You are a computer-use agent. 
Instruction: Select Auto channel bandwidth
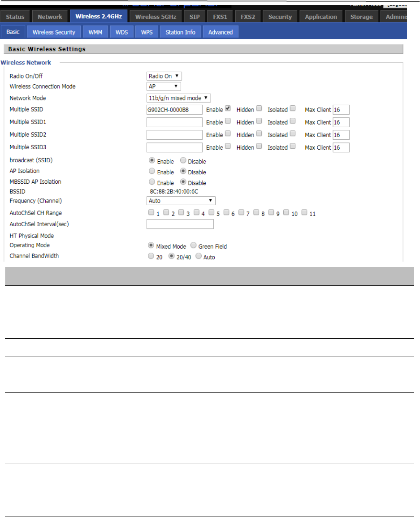[x=199, y=256]
